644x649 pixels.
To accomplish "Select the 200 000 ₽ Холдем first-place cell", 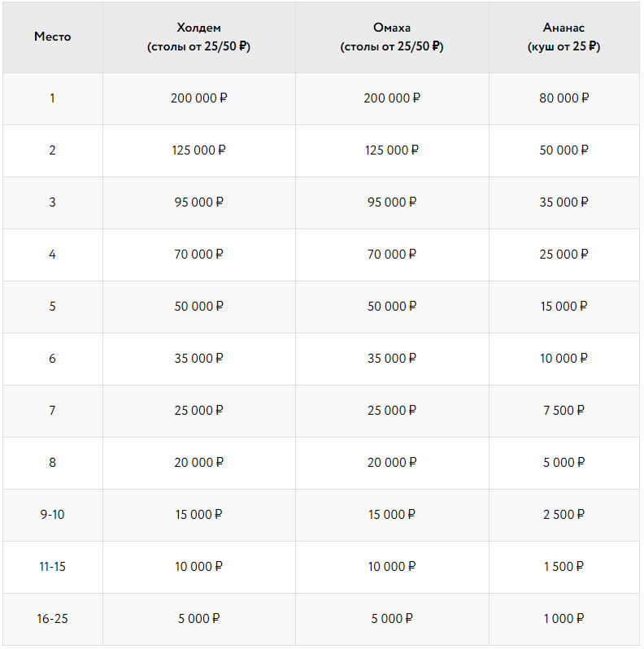I will click(198, 98).
